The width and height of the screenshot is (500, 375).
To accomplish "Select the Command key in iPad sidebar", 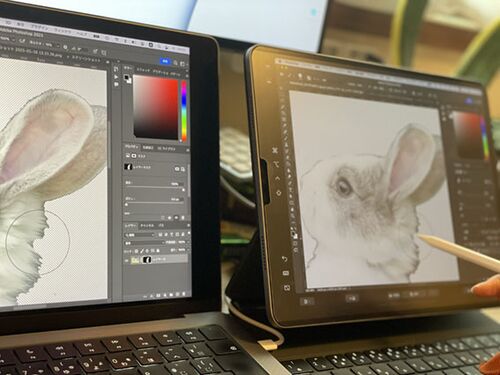I will point(275,150).
